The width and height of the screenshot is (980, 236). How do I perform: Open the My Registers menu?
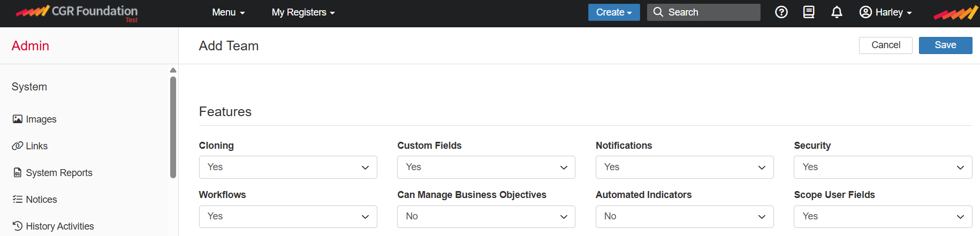point(303,12)
